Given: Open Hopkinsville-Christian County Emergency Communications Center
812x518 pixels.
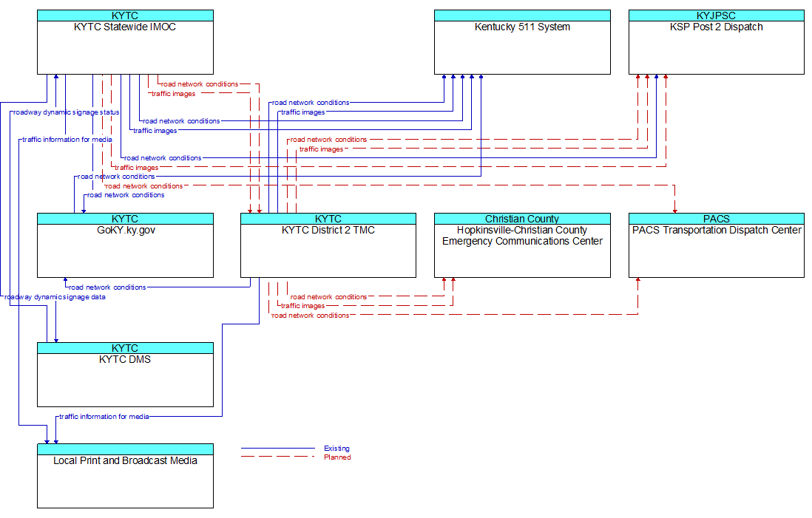Looking at the screenshot, I should 522,245.
